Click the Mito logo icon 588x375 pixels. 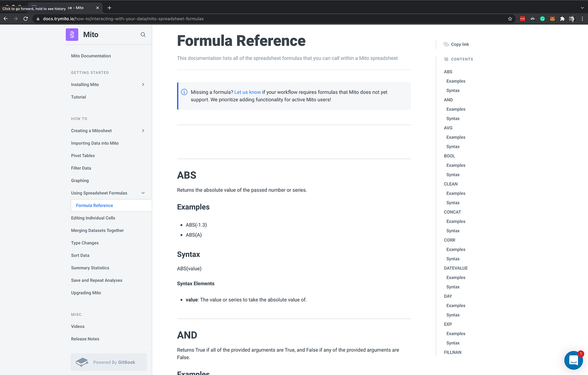pos(72,34)
